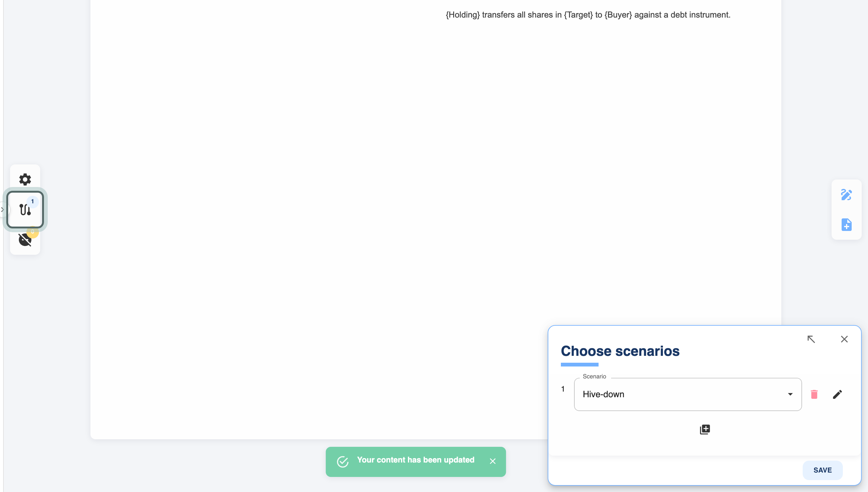Close the Choose scenarios panel
868x492 pixels.
pos(844,339)
